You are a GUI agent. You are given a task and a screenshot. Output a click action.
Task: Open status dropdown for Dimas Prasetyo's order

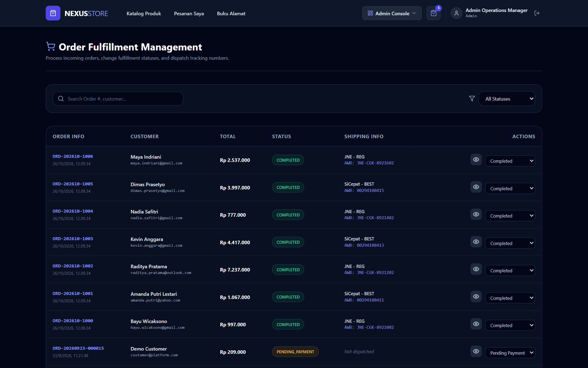click(510, 188)
